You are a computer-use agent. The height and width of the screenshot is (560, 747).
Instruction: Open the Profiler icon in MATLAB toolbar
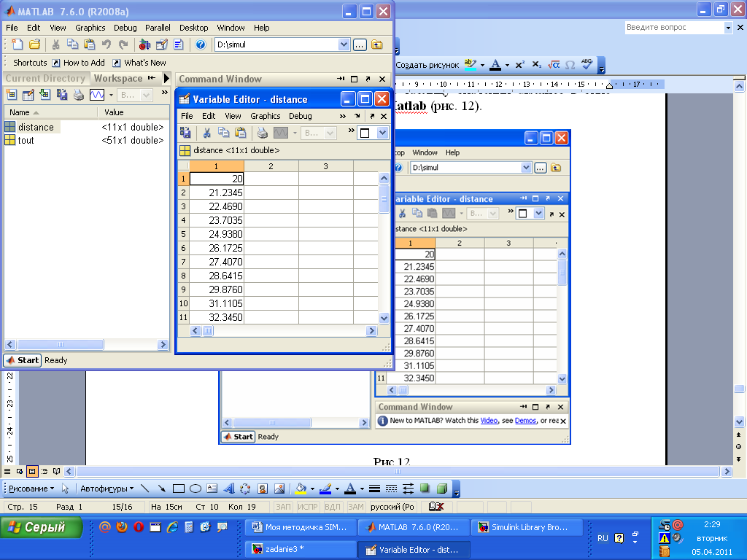click(179, 44)
